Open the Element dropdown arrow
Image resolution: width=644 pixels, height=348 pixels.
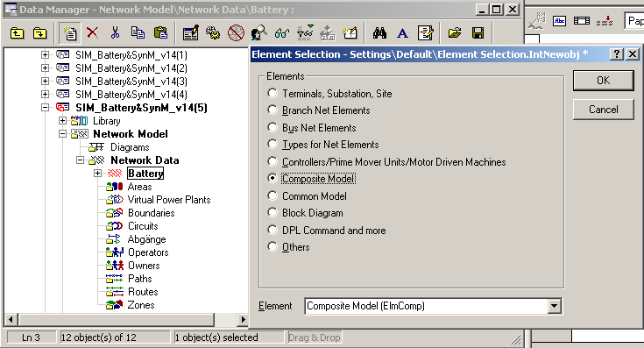[x=554, y=306]
